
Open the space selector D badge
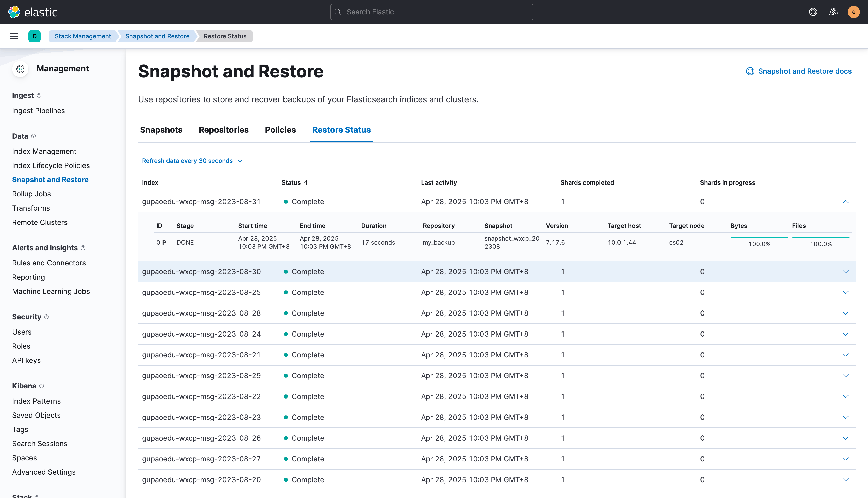pos(34,36)
